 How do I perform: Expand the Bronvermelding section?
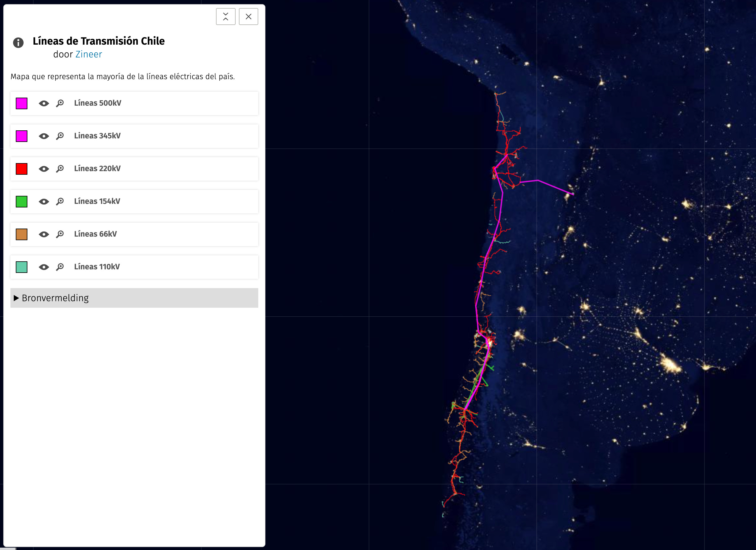coord(55,298)
